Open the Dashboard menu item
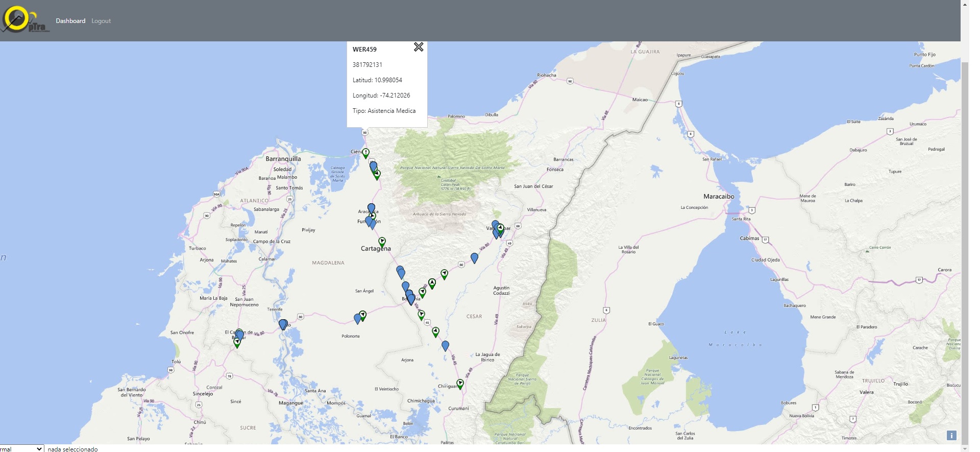The height and width of the screenshot is (452, 980). (x=70, y=21)
